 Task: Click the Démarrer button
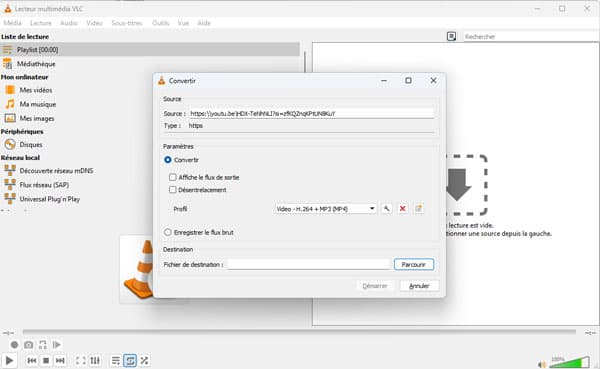375,286
